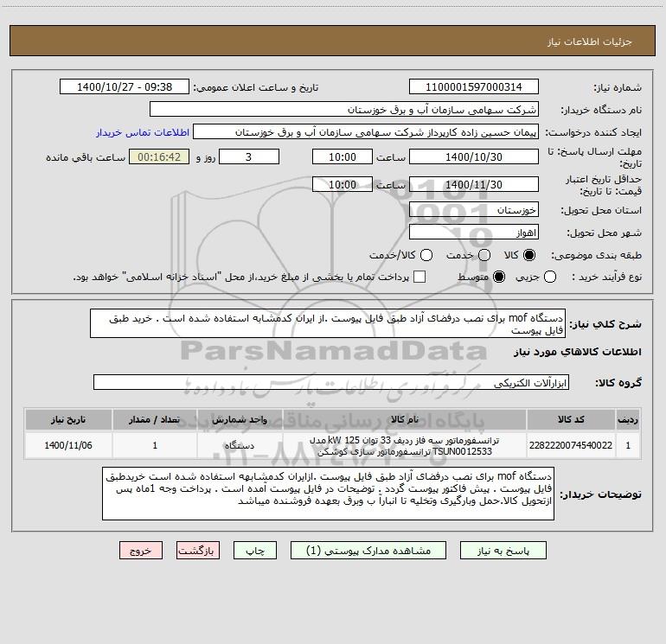Viewport: 666px width, 644px height.
Task: Click the نام کالا column header
Action: [x=405, y=420]
